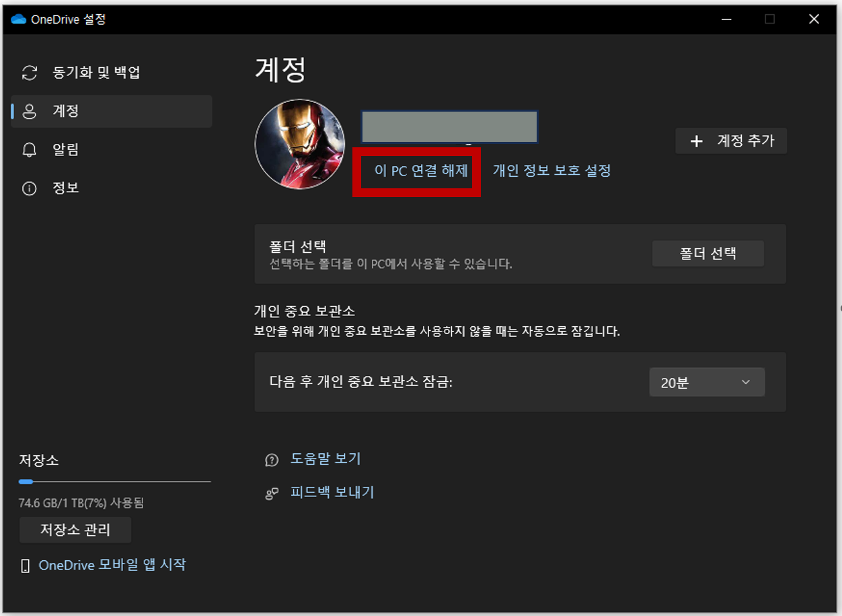Click the 계정 page title
Image resolution: width=842 pixels, height=616 pixels.
pos(280,70)
